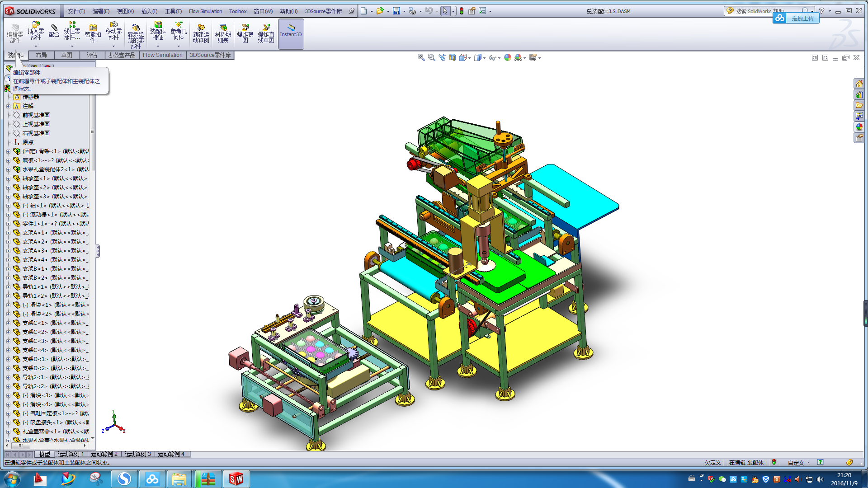Open Insert Components (插入零部件) dropdown arrow

[x=36, y=46]
